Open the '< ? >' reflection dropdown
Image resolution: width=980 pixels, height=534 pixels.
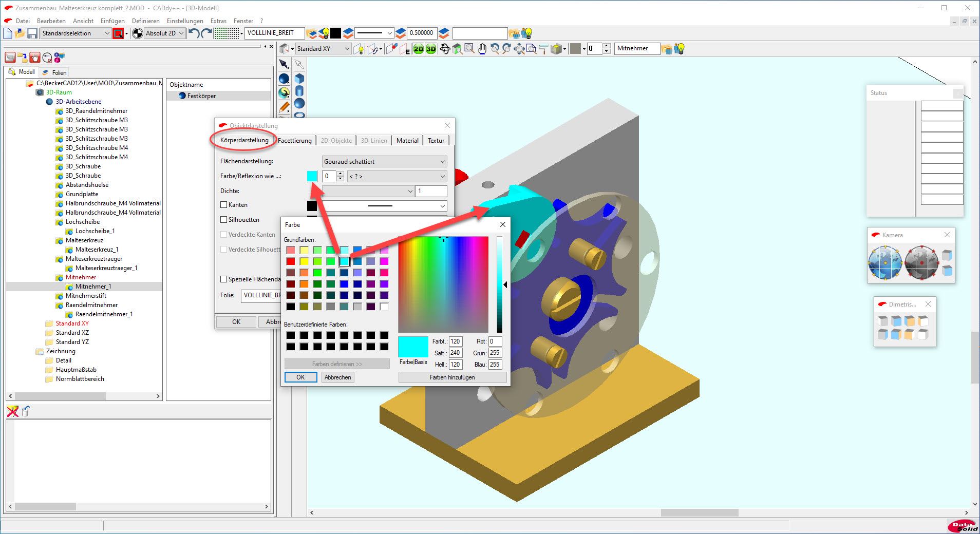398,176
